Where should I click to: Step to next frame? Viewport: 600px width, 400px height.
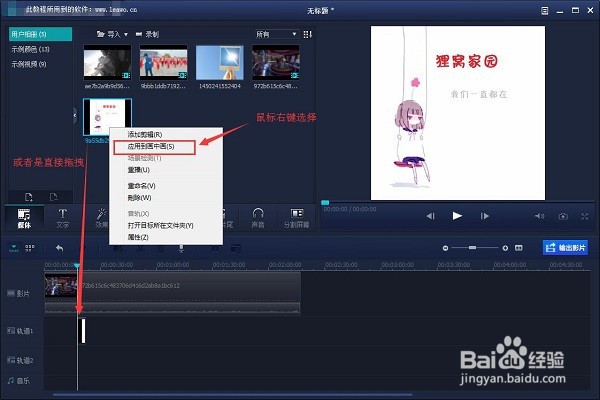pos(484,216)
